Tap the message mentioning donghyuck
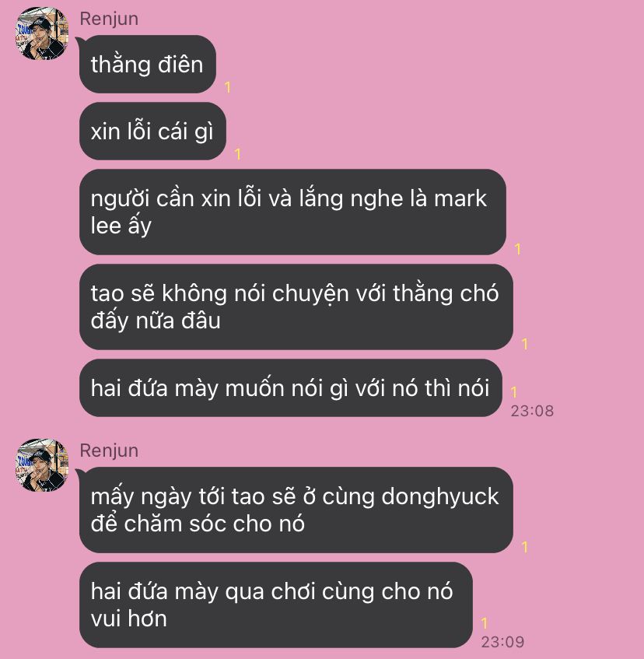Viewport: 644px width, 659px height. [x=296, y=510]
